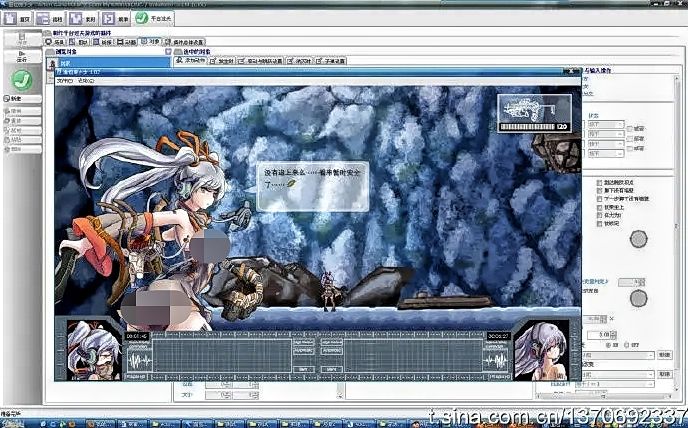Open the second properties tab with checkbox icon
The width and height of the screenshot is (688, 428).
coord(222,61)
